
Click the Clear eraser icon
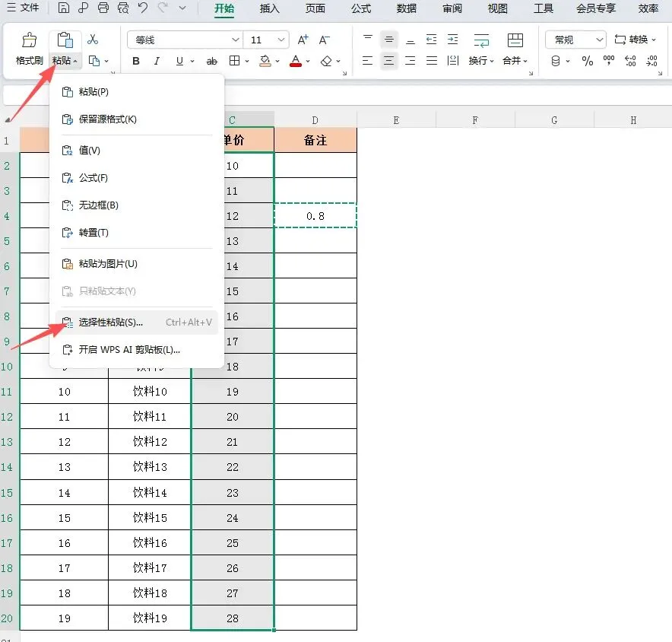(326, 62)
